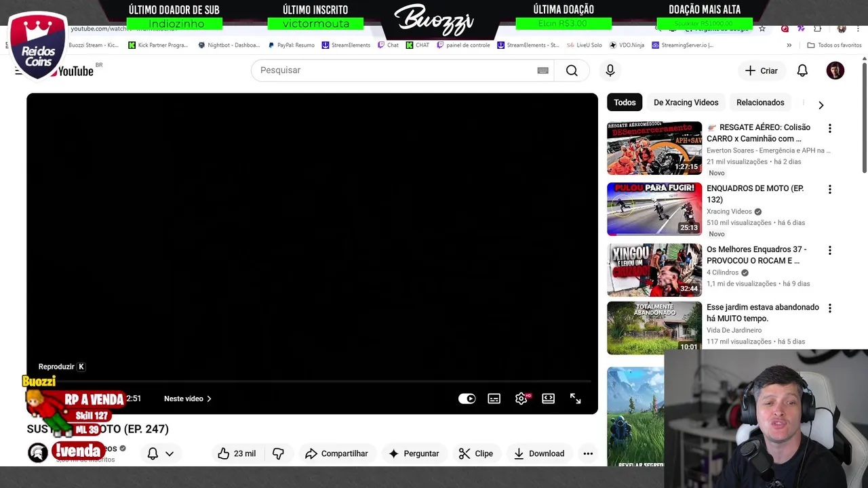Click the search magnifier button
Screen dimensions: 868x488
pyautogui.click(x=572, y=70)
